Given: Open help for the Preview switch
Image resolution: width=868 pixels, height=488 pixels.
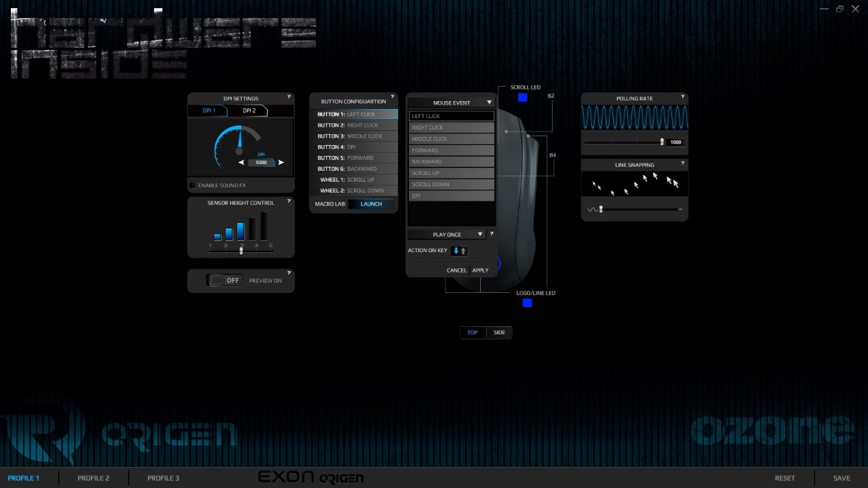Looking at the screenshot, I should coord(289,273).
